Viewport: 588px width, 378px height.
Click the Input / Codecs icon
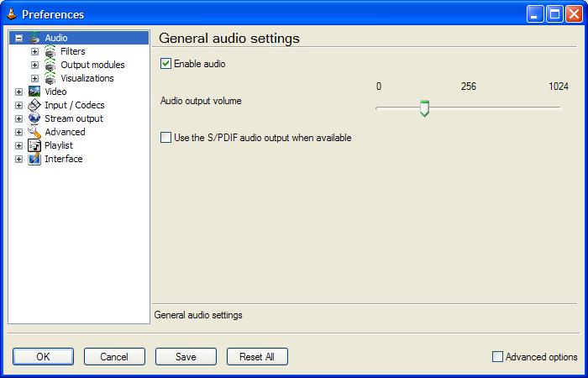[x=34, y=105]
